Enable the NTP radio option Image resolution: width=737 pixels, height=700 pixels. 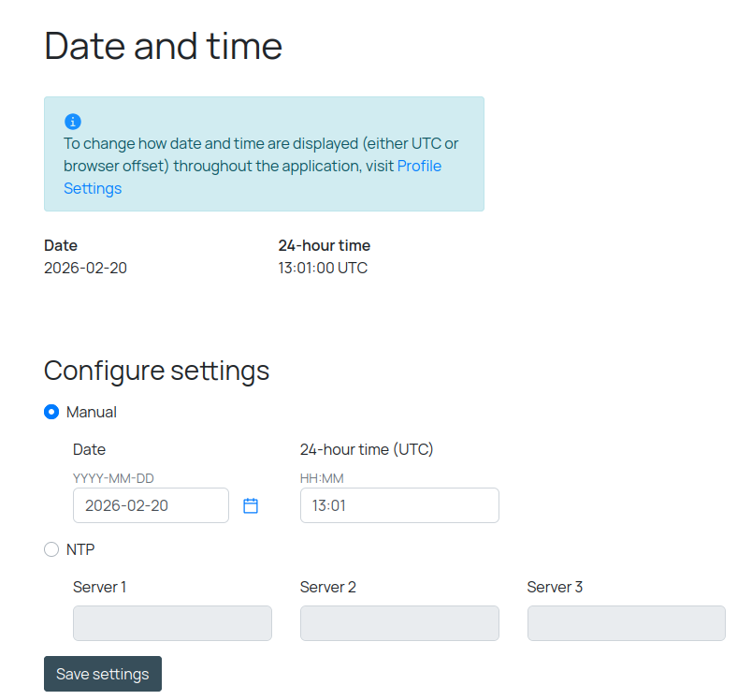pos(51,549)
